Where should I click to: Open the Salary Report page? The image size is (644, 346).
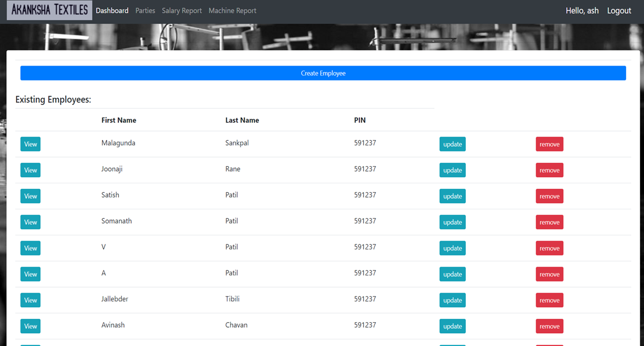click(x=182, y=10)
